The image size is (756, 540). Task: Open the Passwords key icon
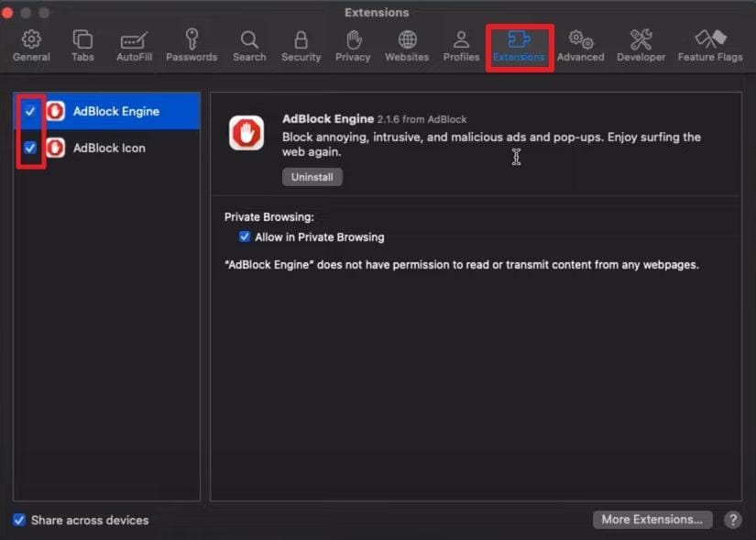pyautogui.click(x=191, y=43)
